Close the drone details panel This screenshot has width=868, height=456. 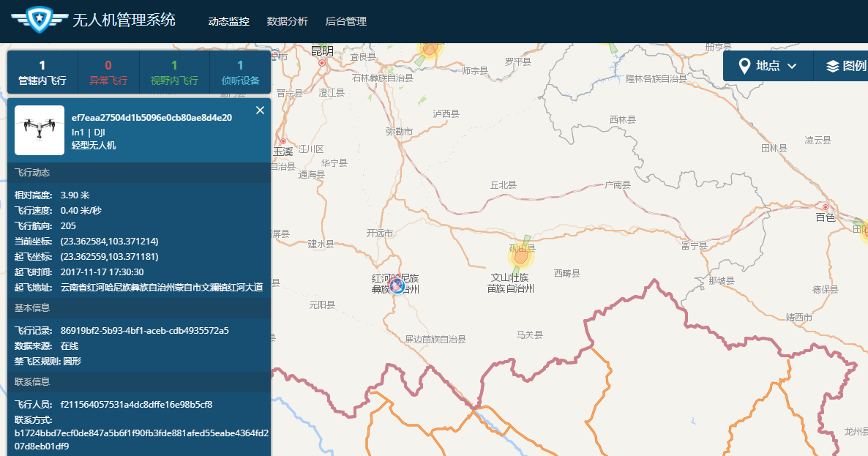pyautogui.click(x=260, y=111)
